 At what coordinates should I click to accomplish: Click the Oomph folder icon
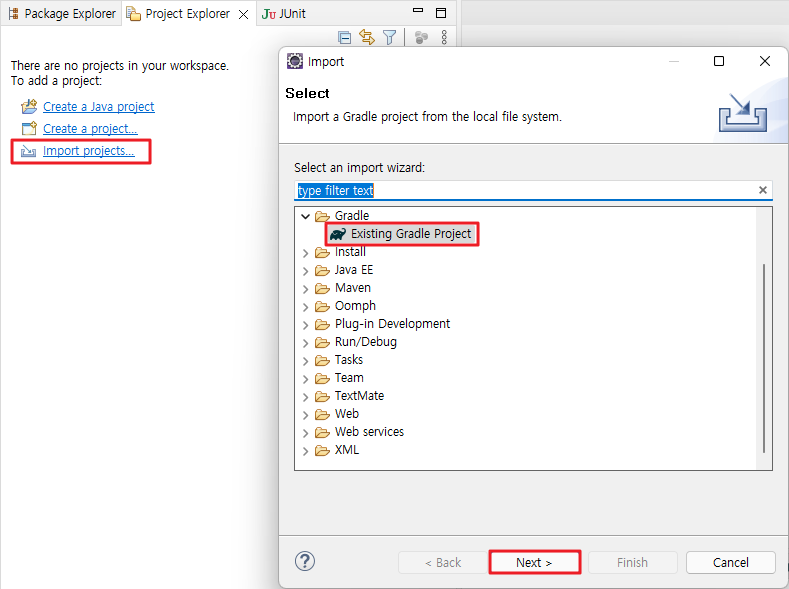(x=322, y=306)
